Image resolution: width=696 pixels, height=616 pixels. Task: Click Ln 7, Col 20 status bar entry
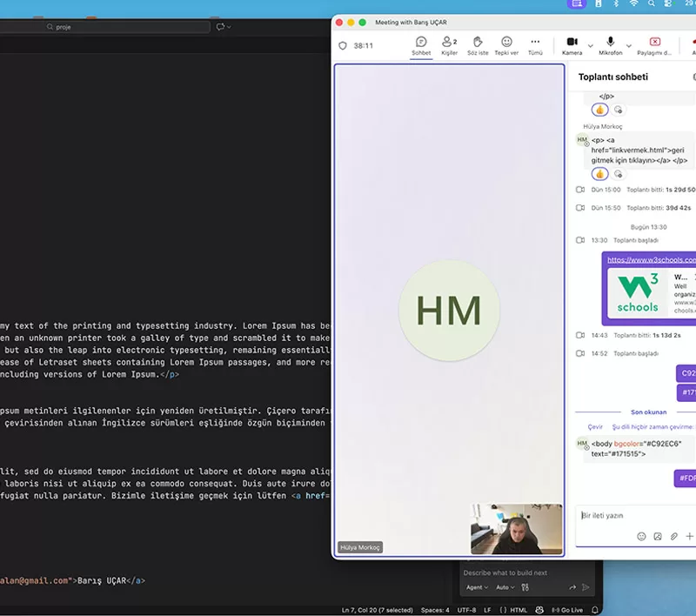coord(377,610)
